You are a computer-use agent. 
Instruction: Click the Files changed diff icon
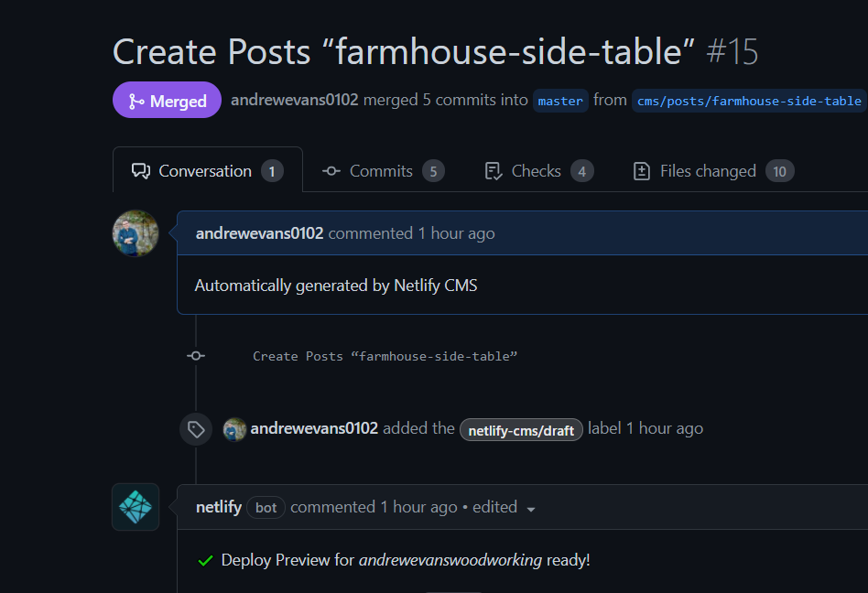(x=642, y=171)
